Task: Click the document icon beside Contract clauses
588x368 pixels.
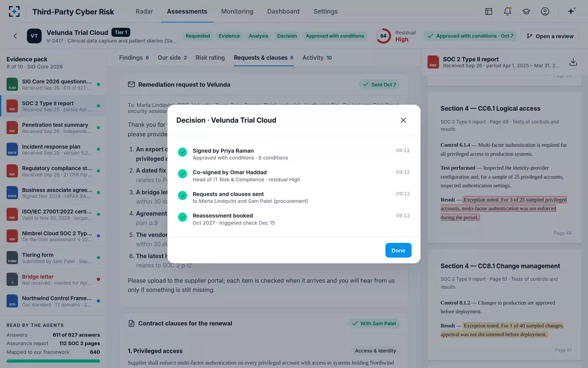Action: 131,323
